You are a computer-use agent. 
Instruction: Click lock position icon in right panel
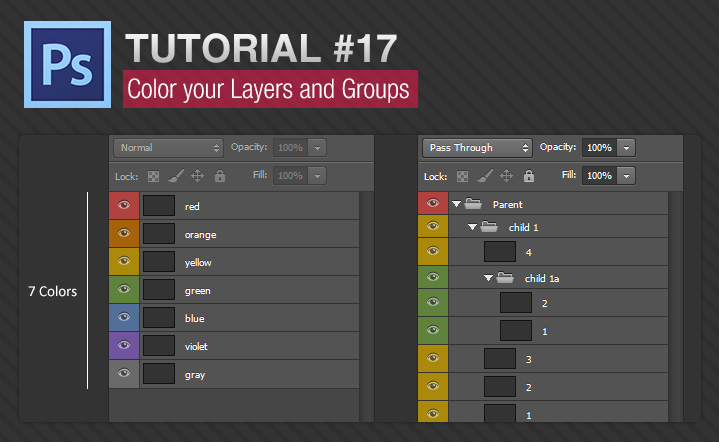coord(506,176)
